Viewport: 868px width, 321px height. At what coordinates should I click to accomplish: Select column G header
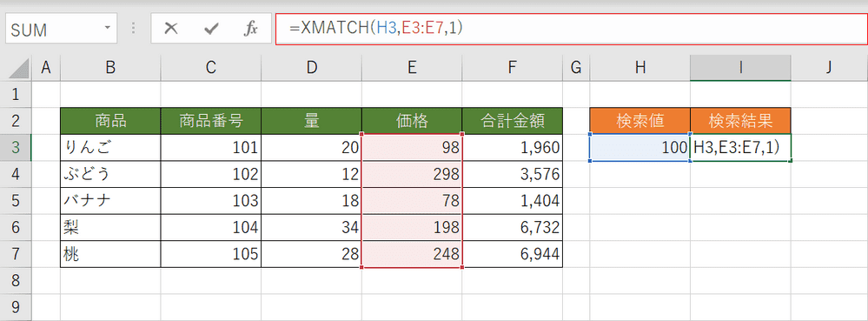tap(576, 68)
